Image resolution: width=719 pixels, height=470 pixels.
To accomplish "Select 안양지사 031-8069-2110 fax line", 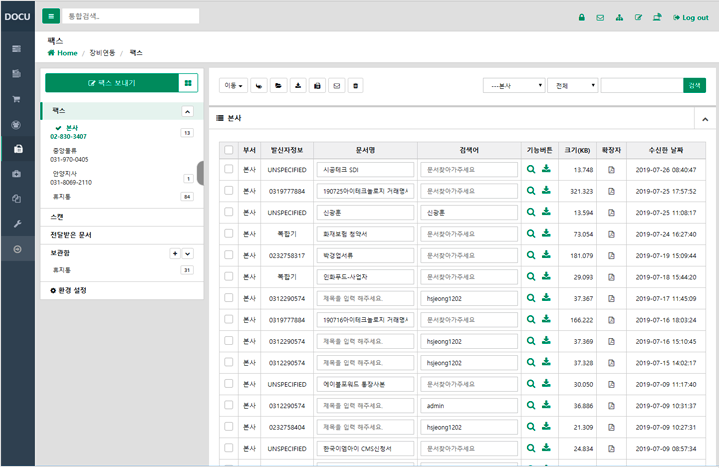I will click(71, 178).
